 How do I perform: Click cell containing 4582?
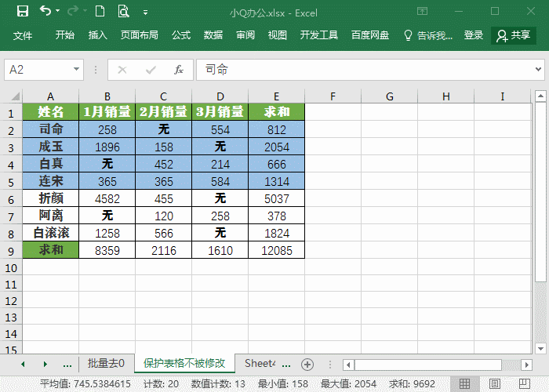107,198
